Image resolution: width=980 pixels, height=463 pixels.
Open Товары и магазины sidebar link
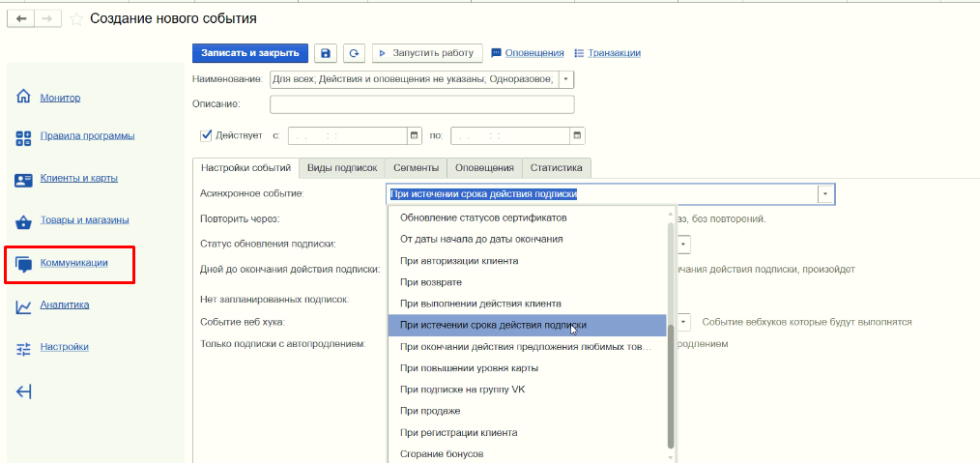[84, 220]
